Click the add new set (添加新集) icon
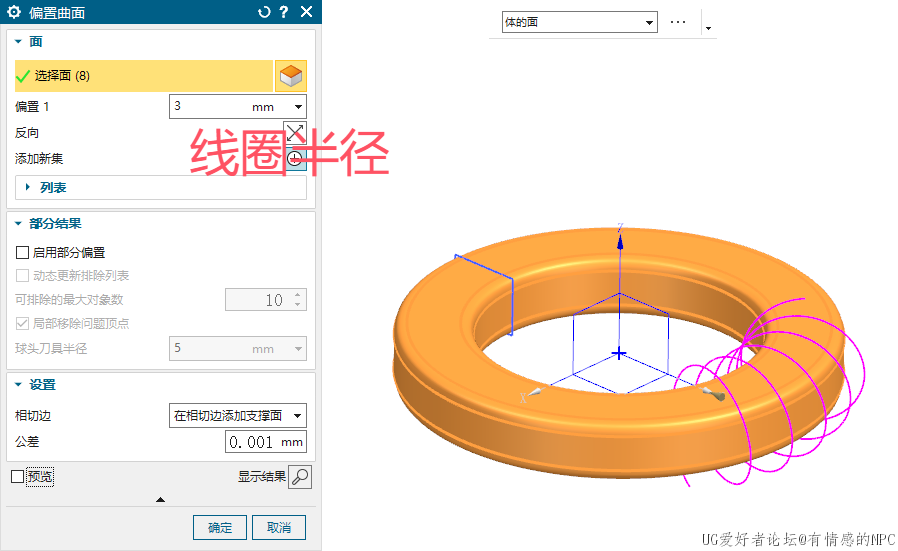The height and width of the screenshot is (551, 898). (295, 159)
